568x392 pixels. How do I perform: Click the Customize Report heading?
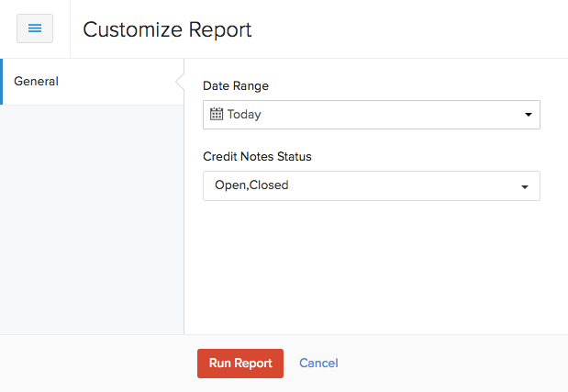pos(167,29)
